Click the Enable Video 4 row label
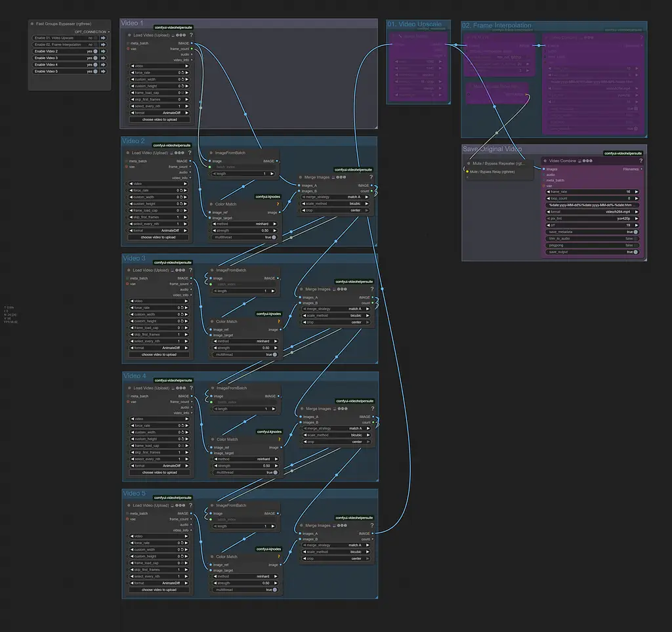The width and height of the screenshot is (672, 632). point(47,65)
